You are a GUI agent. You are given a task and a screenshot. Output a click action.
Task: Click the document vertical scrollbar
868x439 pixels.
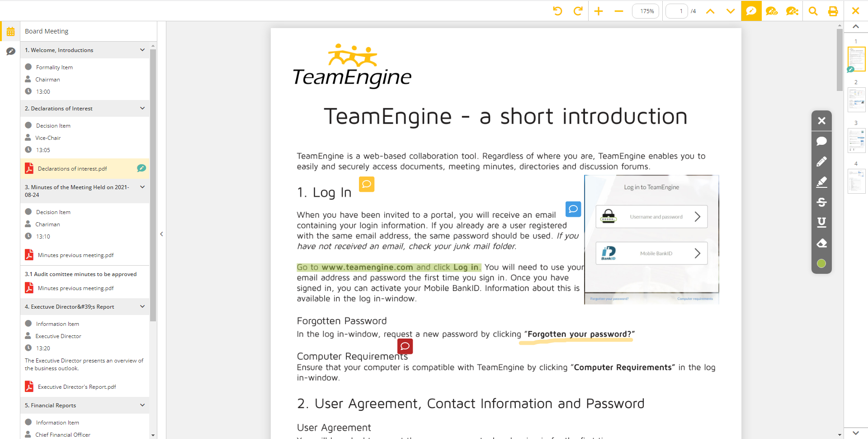tap(840, 60)
